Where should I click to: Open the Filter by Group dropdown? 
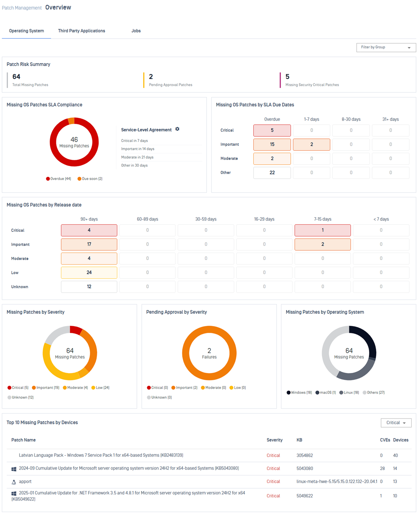[x=386, y=47]
